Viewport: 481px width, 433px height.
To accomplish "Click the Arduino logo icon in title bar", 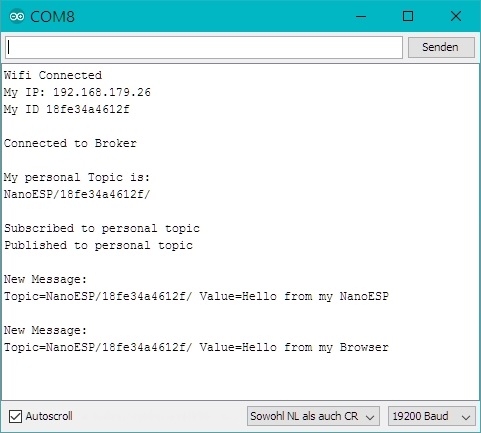I will point(17,16).
